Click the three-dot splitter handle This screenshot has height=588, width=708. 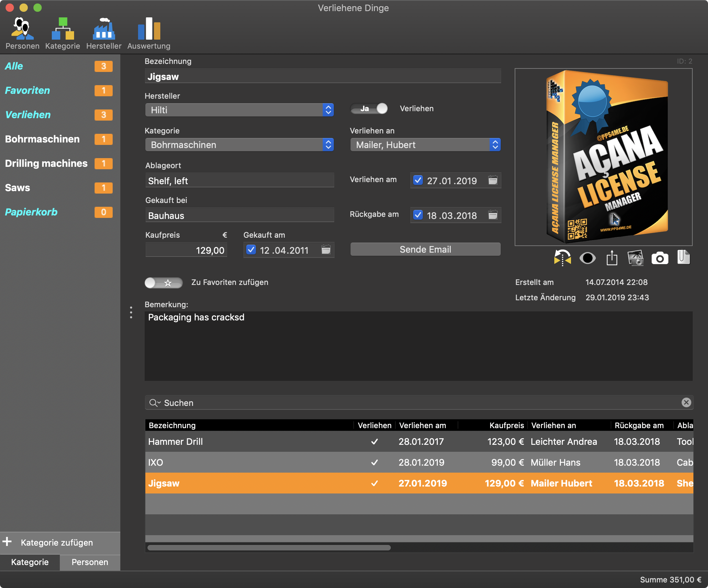tap(131, 312)
